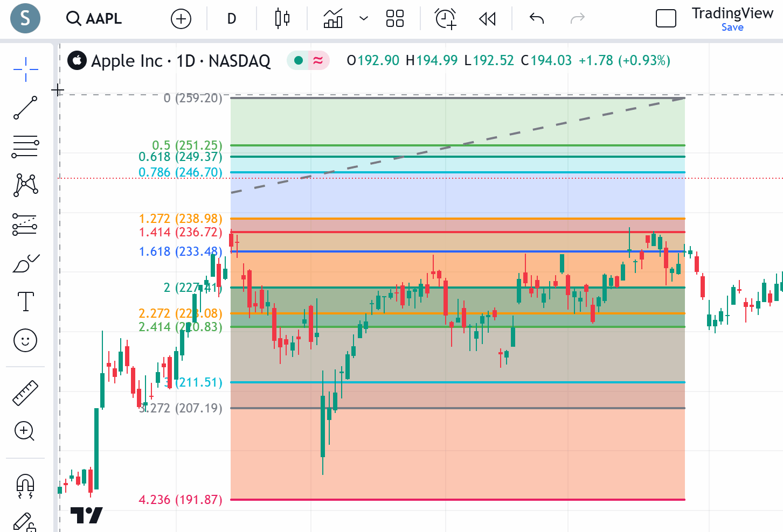This screenshot has width=783, height=532.
Task: Open the D timeframe interval selector
Action: (x=232, y=19)
